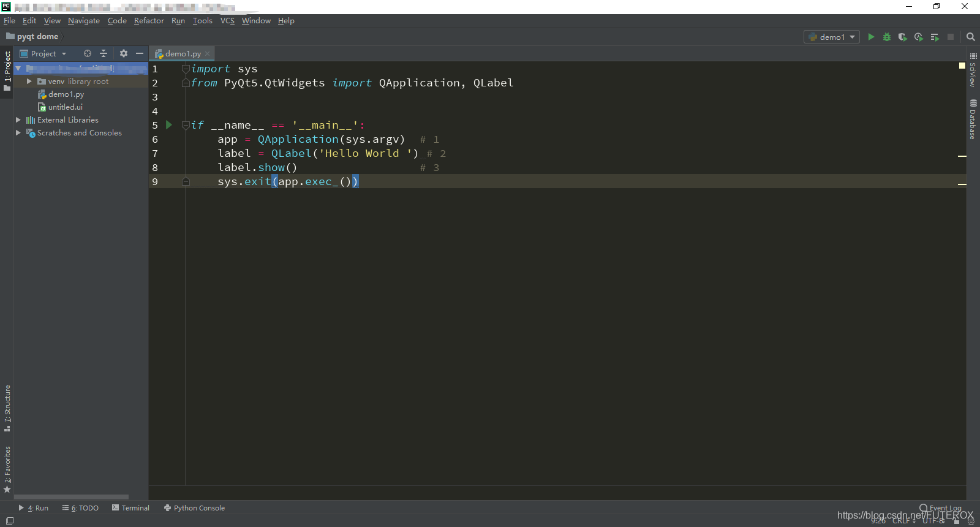Collapse the project root folder arrow
Screen dimensions: 980x527
coord(18,68)
